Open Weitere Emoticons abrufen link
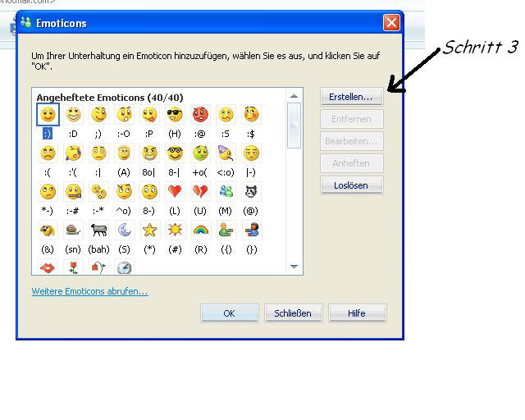The width and height of the screenshot is (525, 420). pyautogui.click(x=89, y=291)
